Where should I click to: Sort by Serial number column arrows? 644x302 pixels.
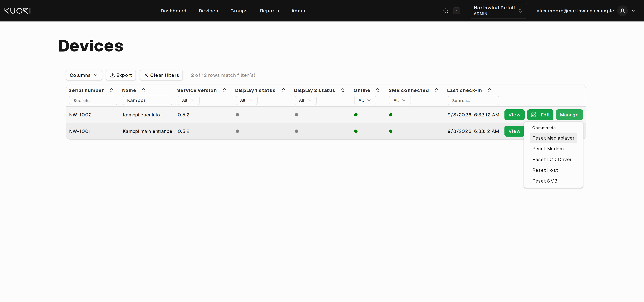[x=111, y=90]
